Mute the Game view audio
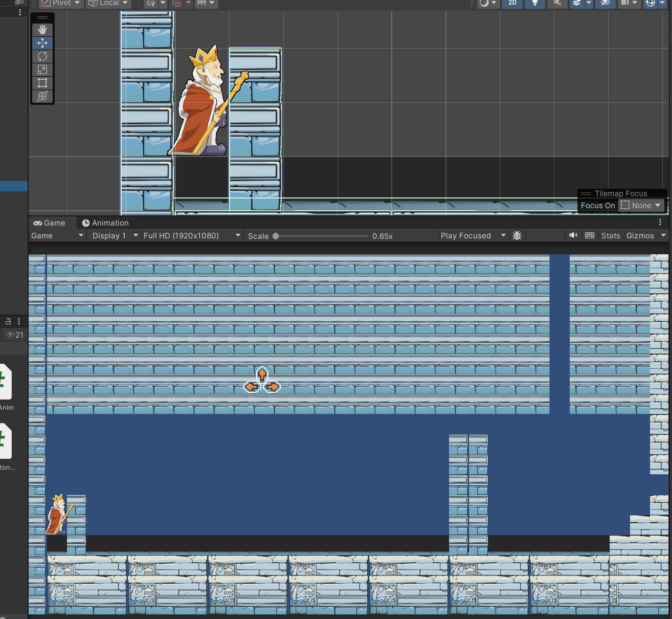Viewport: 672px width, 619px height. click(x=573, y=235)
